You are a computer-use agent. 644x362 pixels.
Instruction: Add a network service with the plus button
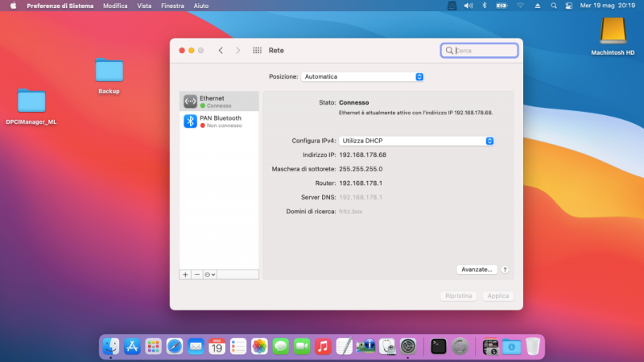(185, 274)
